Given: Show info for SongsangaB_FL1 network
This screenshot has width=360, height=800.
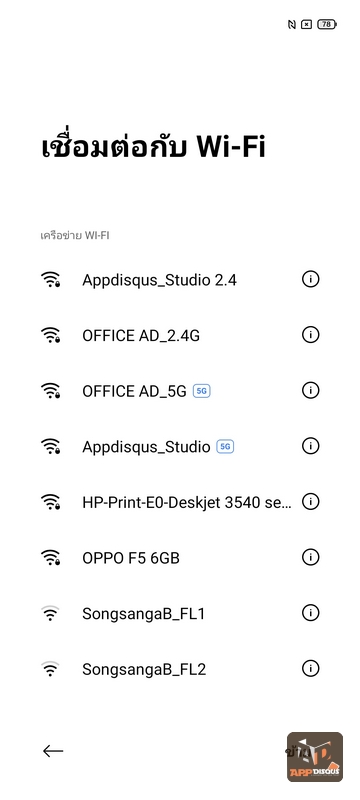Looking at the screenshot, I should click(310, 613).
